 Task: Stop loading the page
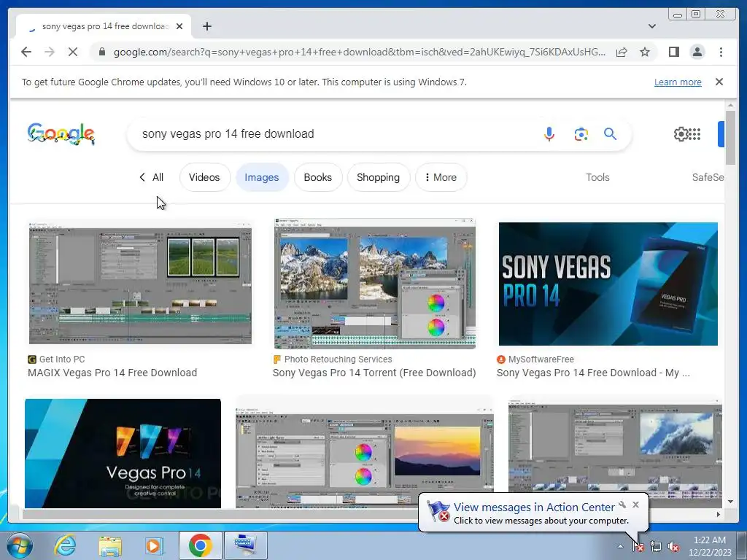pyautogui.click(x=73, y=52)
